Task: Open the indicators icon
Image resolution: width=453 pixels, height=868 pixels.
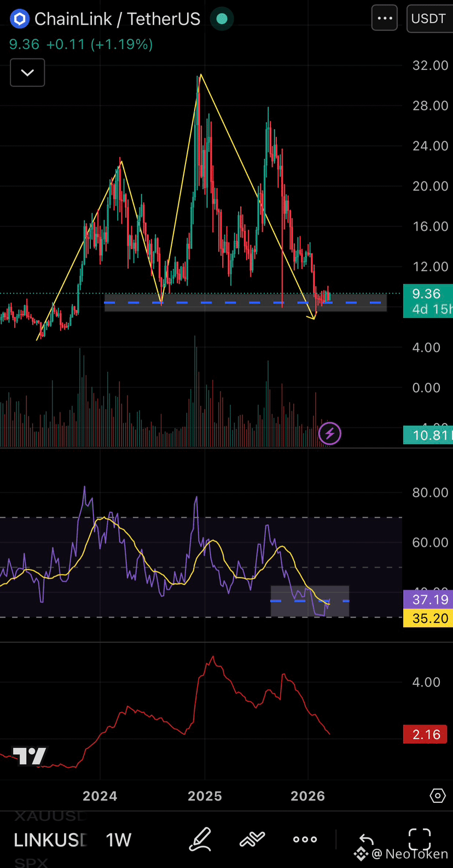Action: pyautogui.click(x=252, y=840)
